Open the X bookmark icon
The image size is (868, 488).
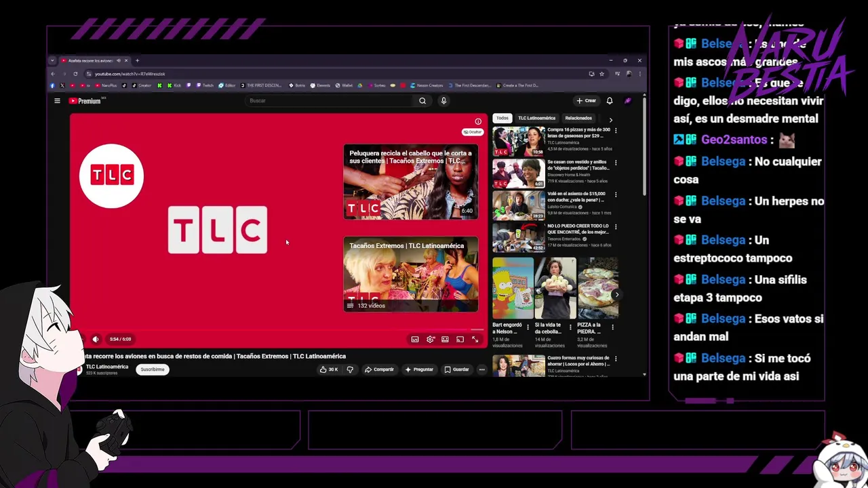(x=62, y=85)
